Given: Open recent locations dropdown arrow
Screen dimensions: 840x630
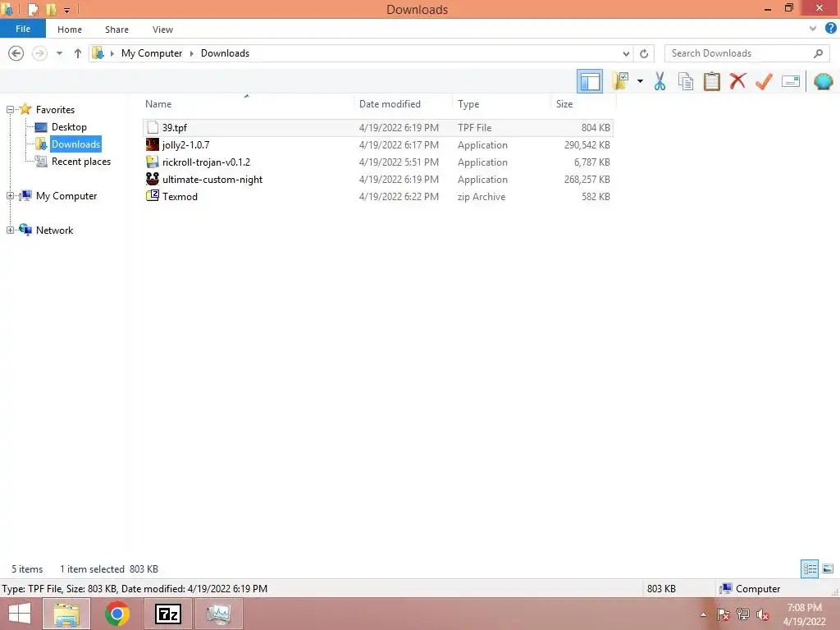Looking at the screenshot, I should click(59, 53).
